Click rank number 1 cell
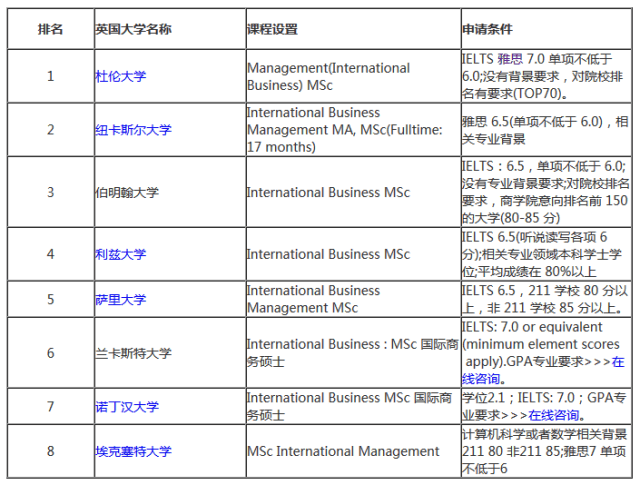640x485 pixels. 51,76
